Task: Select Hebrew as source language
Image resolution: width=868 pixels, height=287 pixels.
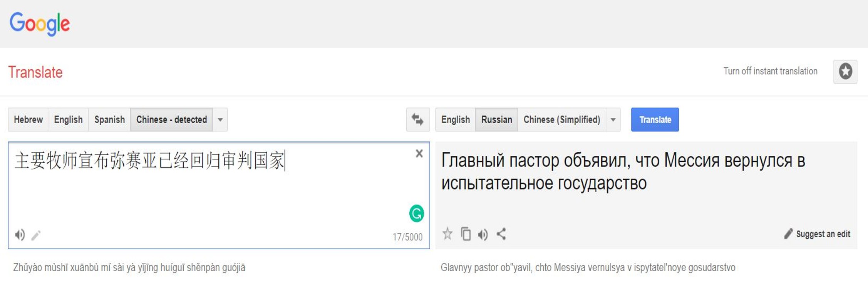Action: point(28,119)
